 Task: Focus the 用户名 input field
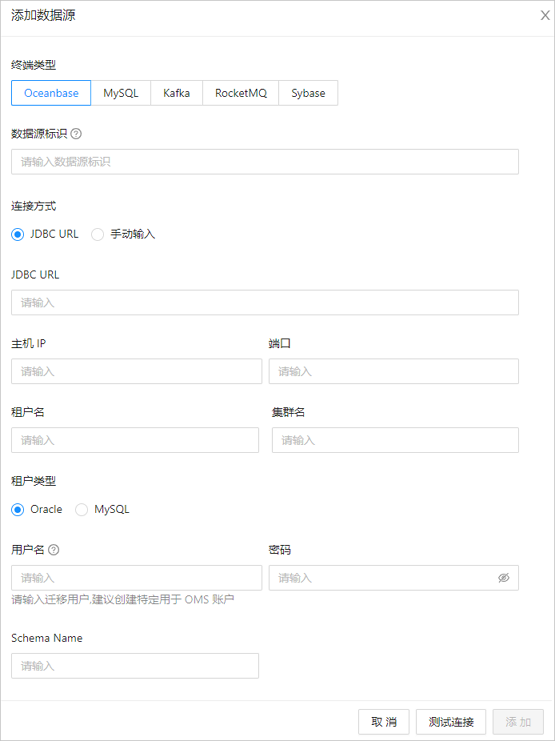137,578
